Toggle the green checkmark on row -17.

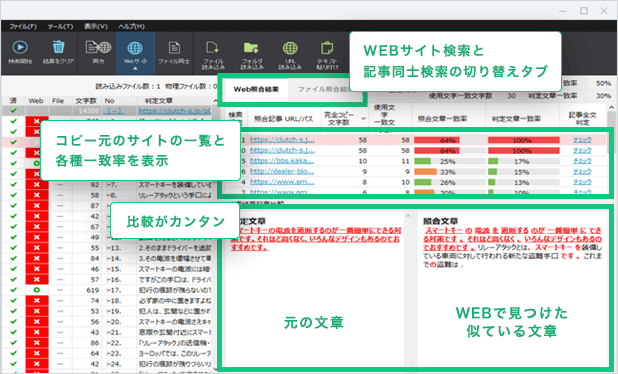click(x=13, y=290)
